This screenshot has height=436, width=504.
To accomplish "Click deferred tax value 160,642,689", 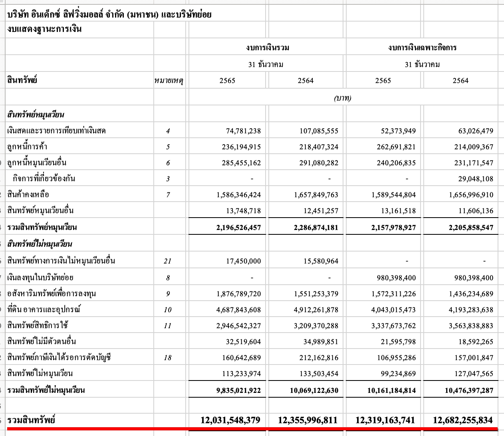I will point(241,358).
